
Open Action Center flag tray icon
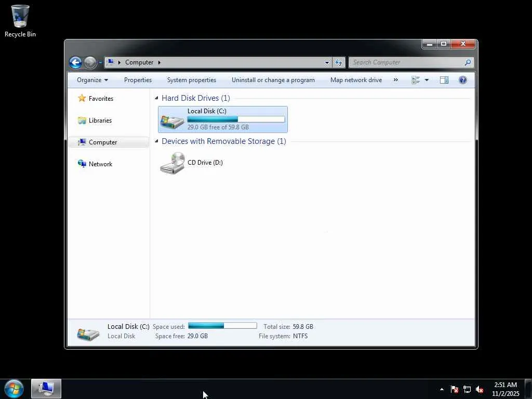click(x=454, y=389)
